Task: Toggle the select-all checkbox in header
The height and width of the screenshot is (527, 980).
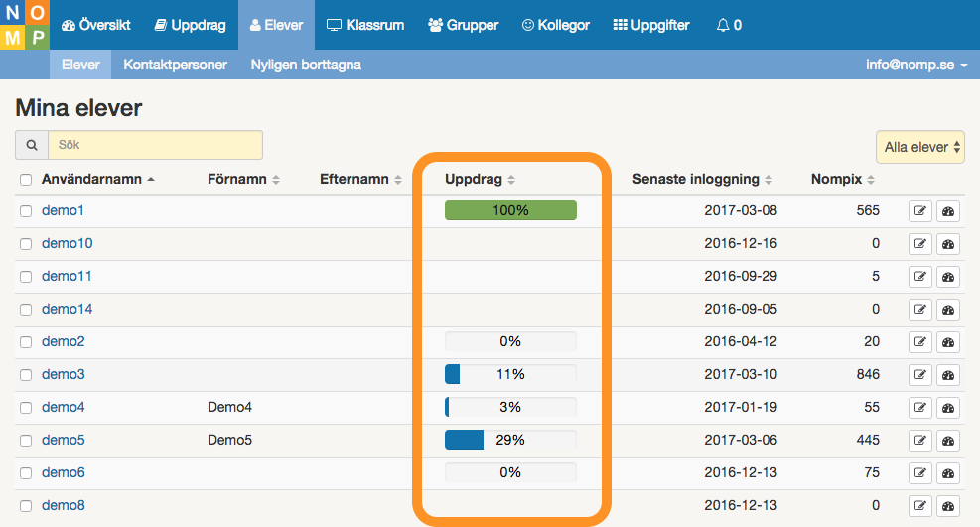Action: [x=26, y=180]
